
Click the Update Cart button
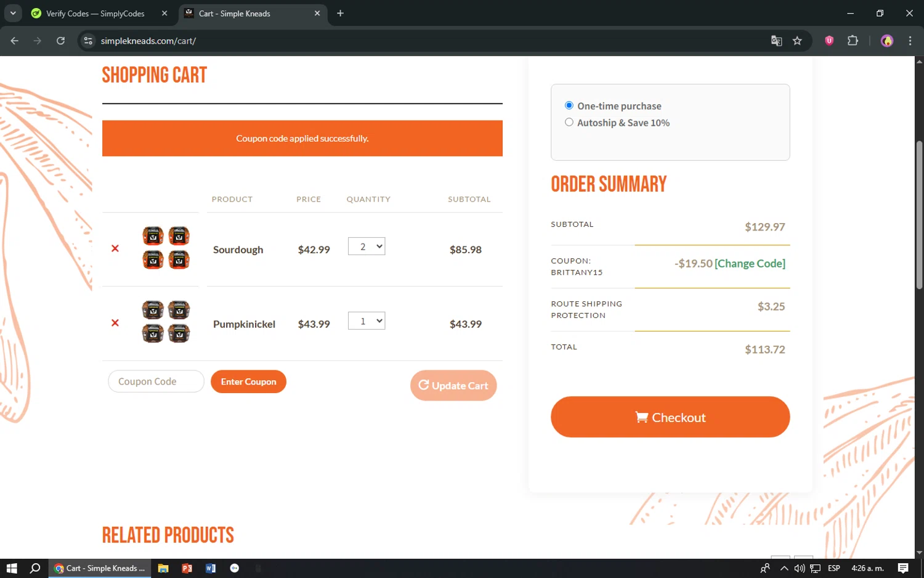[x=453, y=386]
